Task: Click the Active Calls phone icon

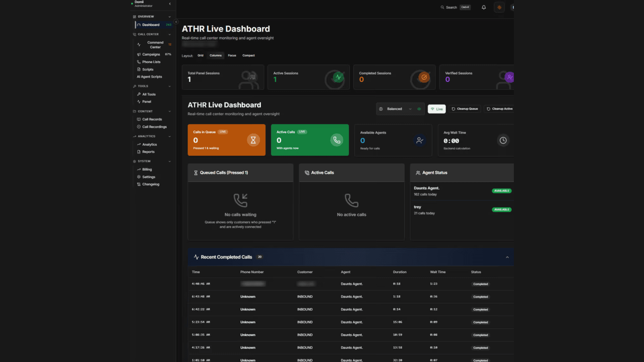Action: (336, 140)
